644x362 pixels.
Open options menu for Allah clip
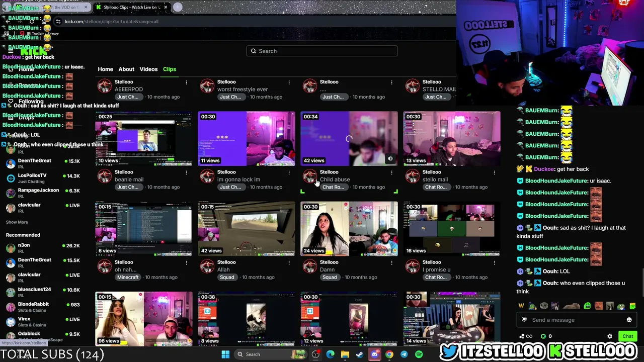click(289, 262)
